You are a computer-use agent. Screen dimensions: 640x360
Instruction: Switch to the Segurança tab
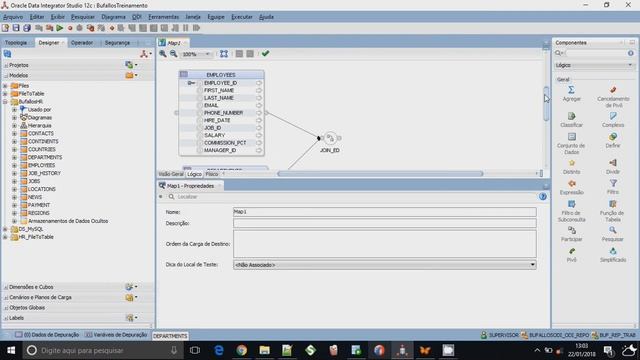(117, 42)
